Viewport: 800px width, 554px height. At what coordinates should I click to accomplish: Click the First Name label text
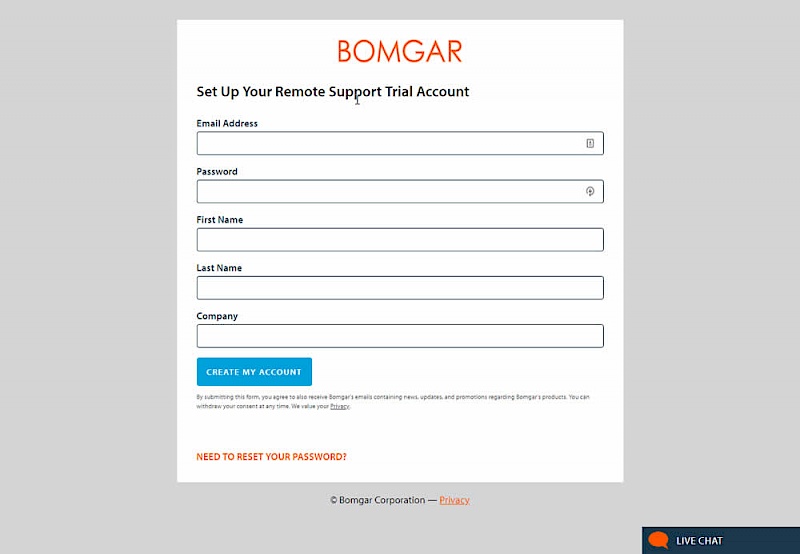(x=220, y=220)
